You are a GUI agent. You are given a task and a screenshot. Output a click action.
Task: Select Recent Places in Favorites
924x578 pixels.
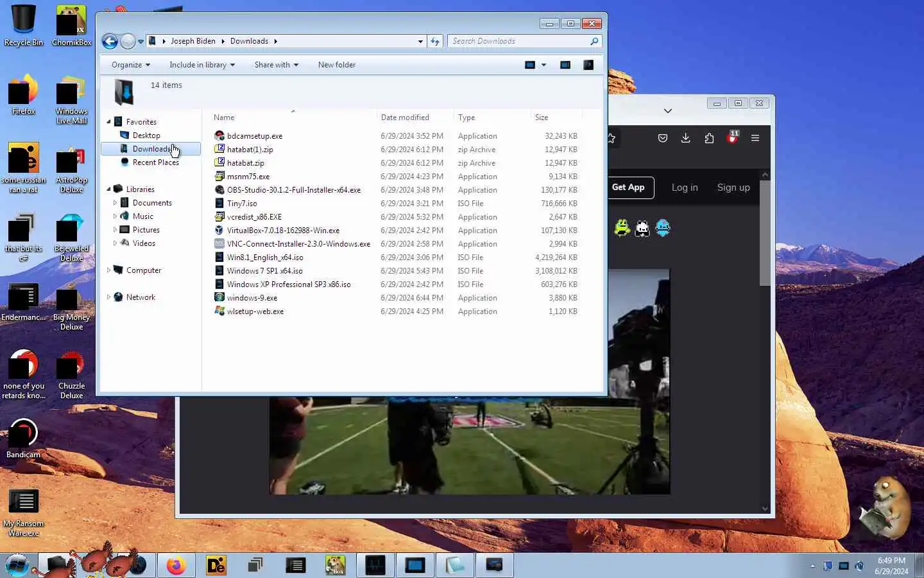[x=155, y=162]
